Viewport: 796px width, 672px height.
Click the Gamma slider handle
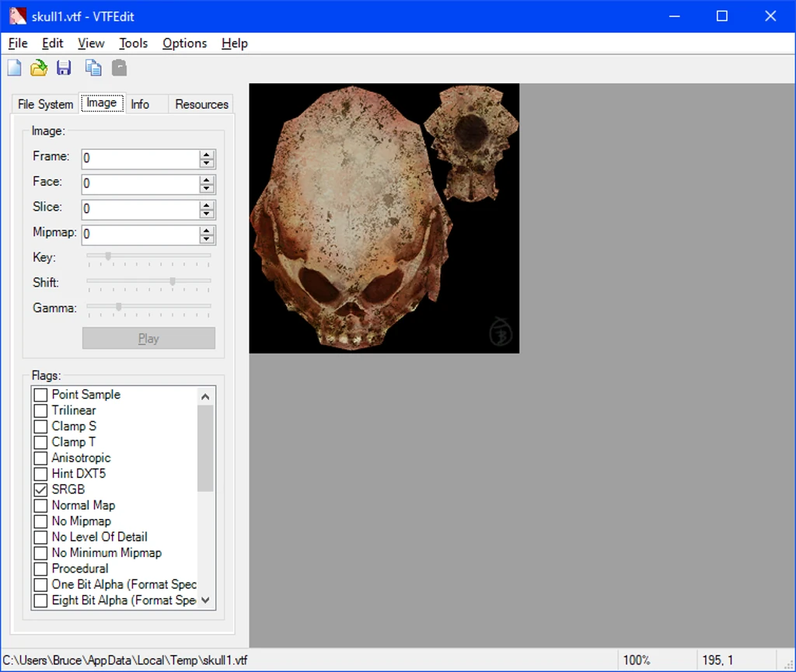point(119,307)
